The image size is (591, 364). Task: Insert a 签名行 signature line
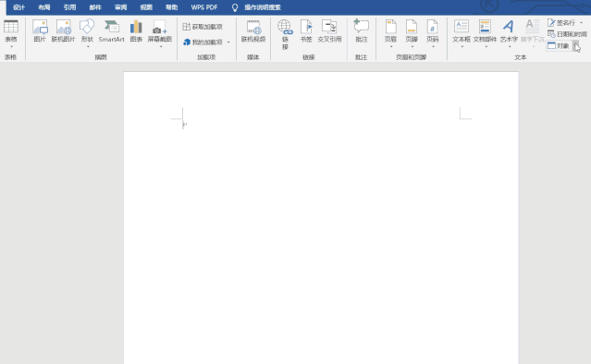[x=561, y=23]
